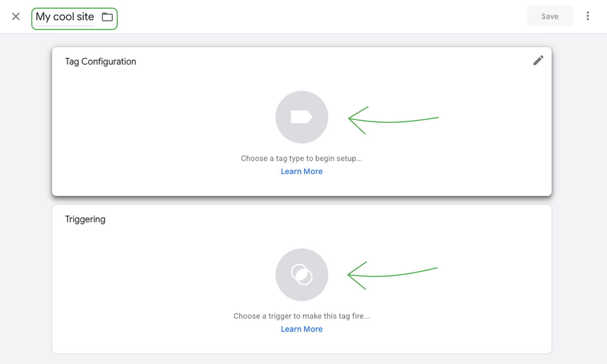The width and height of the screenshot is (607, 364).
Task: Click 'Choose a trigger to make this tag fire' text
Action: [302, 316]
